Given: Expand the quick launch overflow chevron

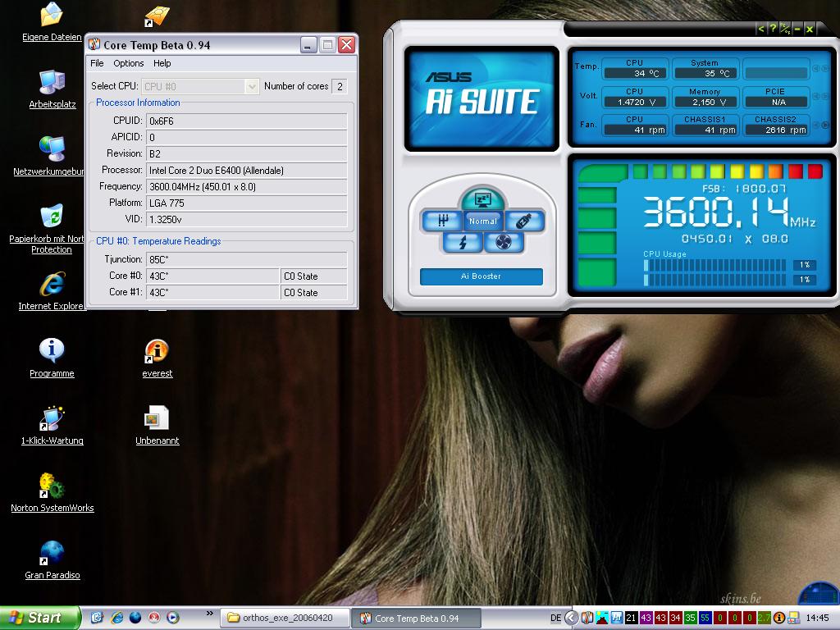Looking at the screenshot, I should [209, 614].
